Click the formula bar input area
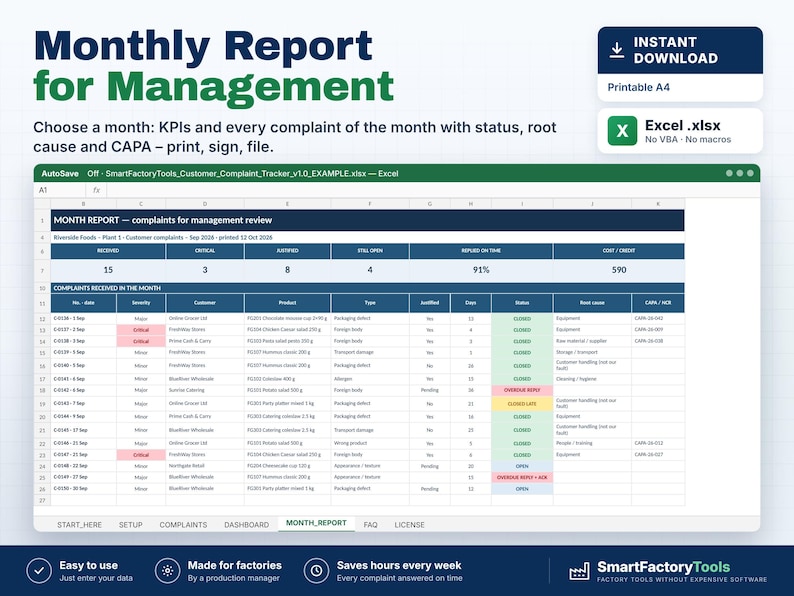 (x=433, y=190)
